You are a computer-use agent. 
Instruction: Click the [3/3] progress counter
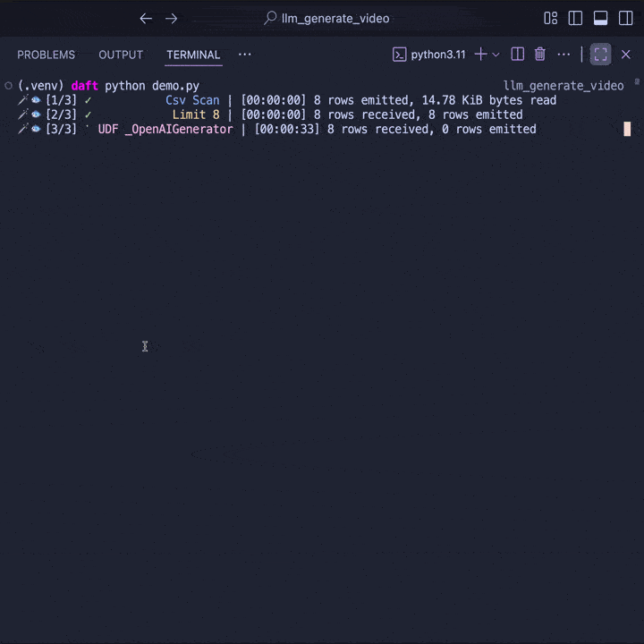pyautogui.click(x=61, y=130)
